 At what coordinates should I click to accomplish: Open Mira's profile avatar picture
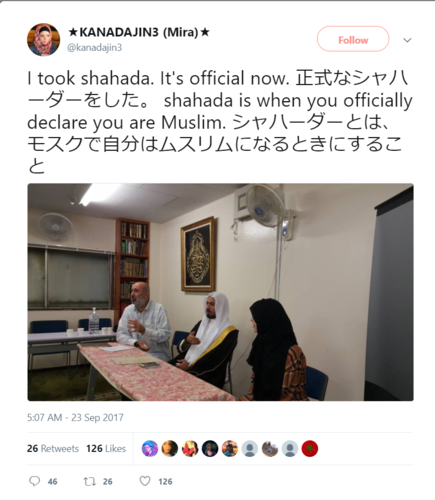43,40
